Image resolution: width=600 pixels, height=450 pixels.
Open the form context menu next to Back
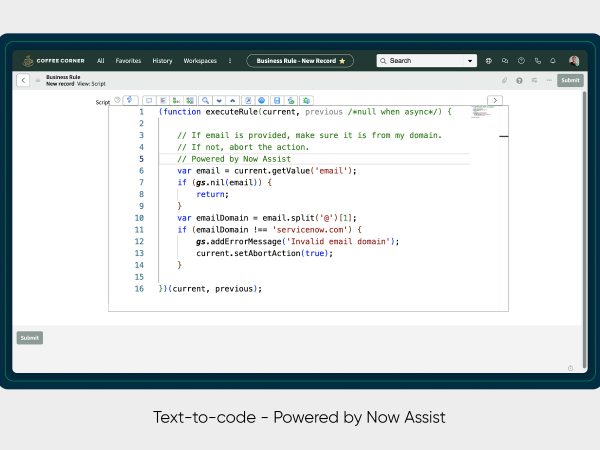[38, 80]
